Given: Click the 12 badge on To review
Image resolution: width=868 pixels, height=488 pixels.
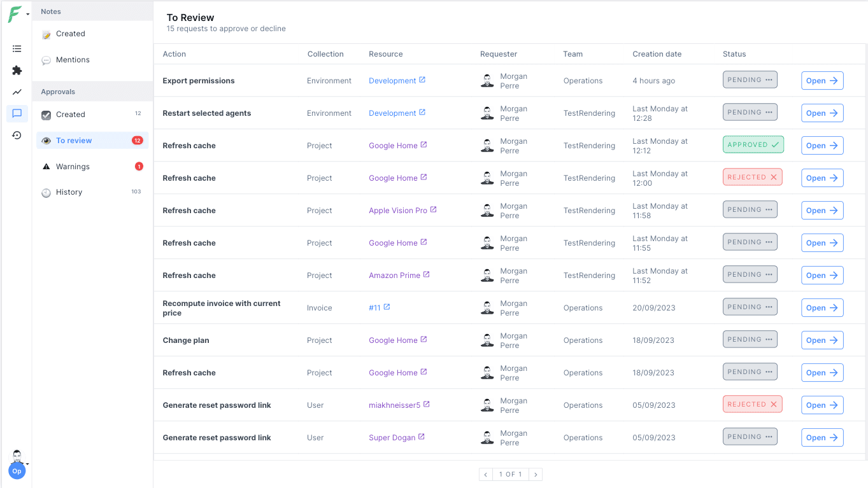Looking at the screenshot, I should point(138,141).
